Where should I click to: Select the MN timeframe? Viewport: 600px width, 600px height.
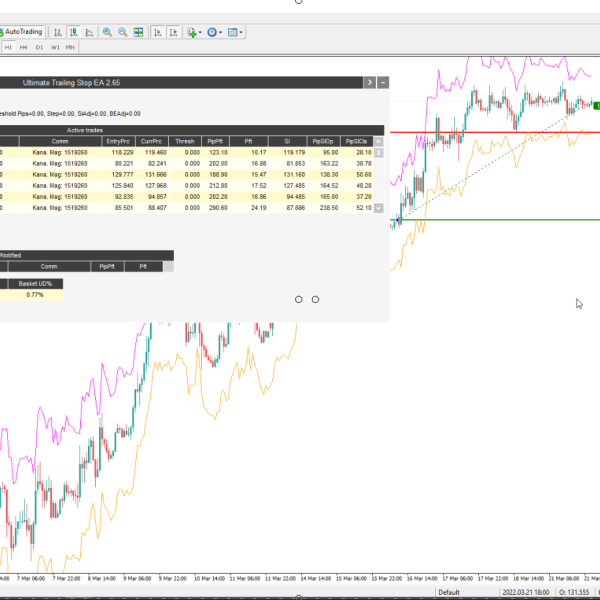(x=71, y=46)
